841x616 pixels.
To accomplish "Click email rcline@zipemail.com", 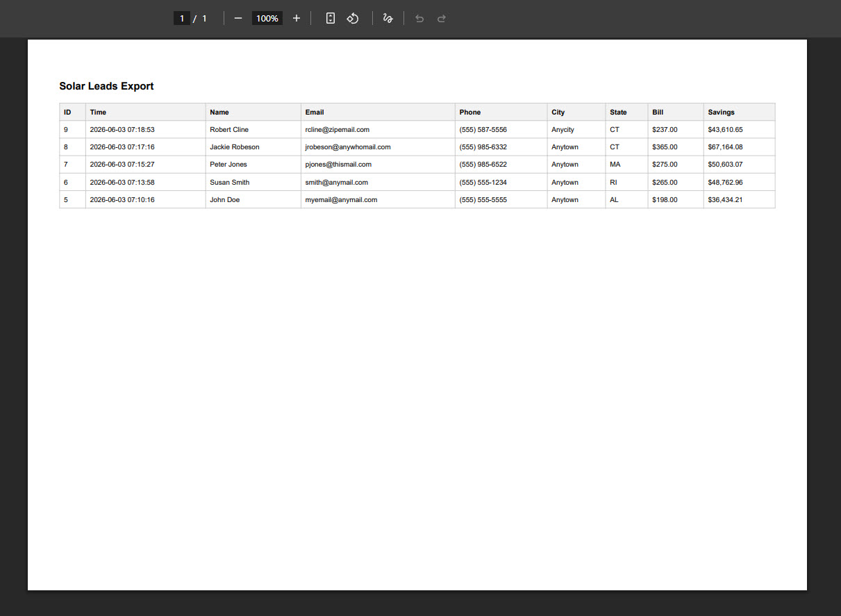I will [x=338, y=129].
